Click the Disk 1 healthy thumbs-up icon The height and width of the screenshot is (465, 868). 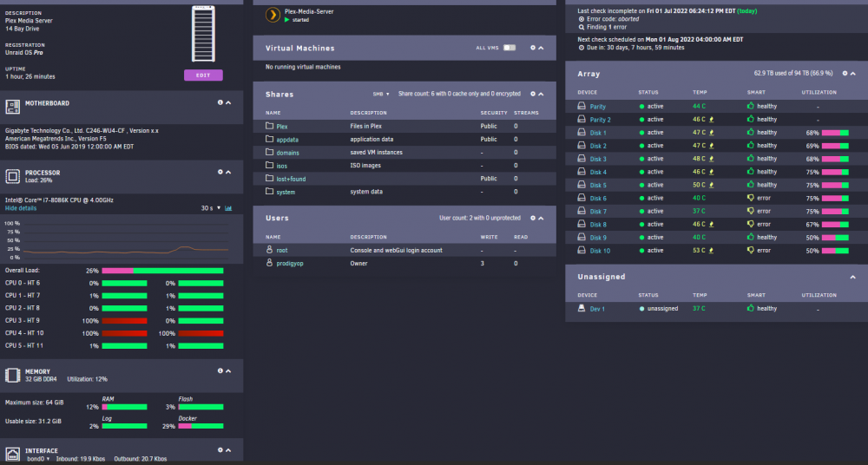click(751, 132)
